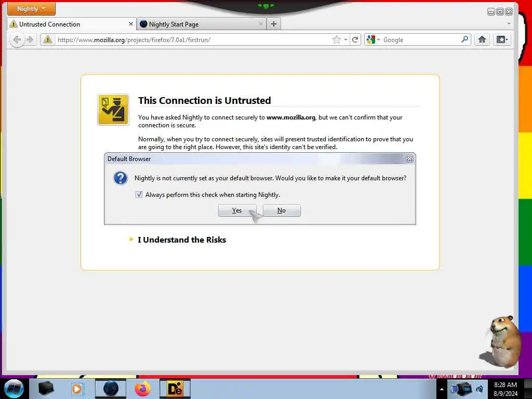Go to the Home page icon
This screenshot has width=532, height=399.
(x=482, y=39)
